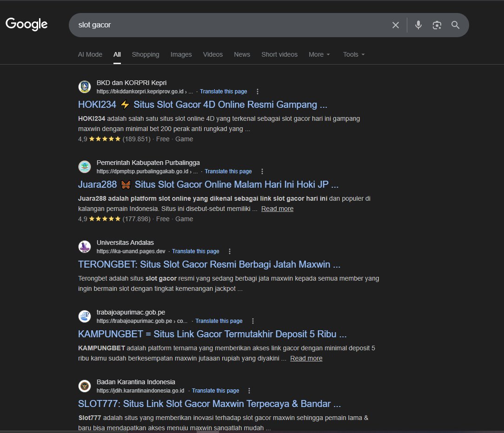Translate the BKD Kepri result page
This screenshot has height=433, width=504.
[x=223, y=92]
